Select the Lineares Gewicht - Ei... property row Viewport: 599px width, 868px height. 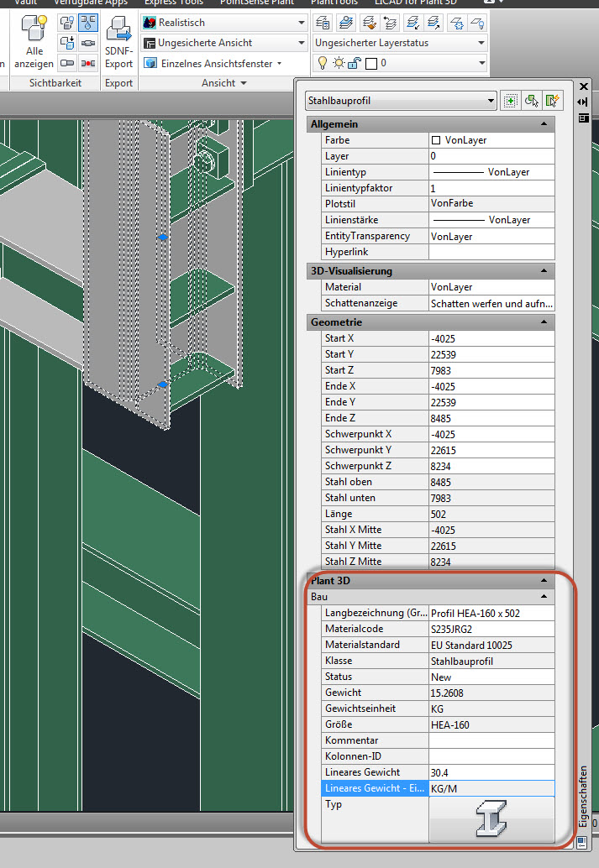point(438,788)
